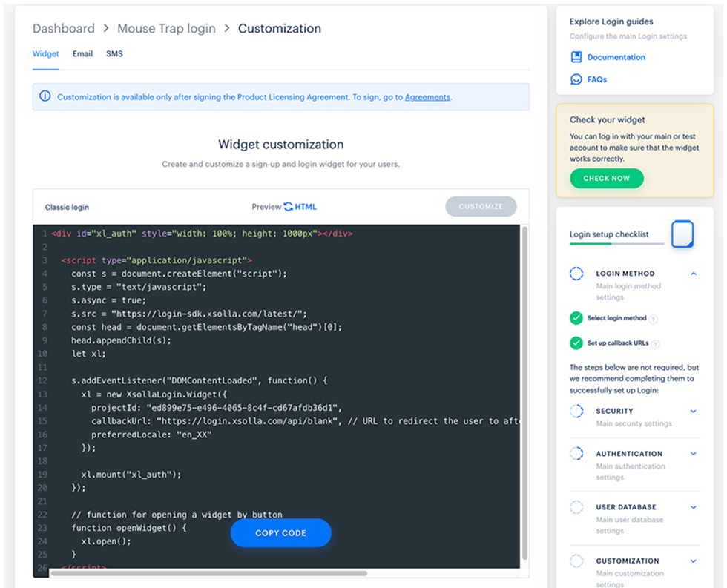The width and height of the screenshot is (727, 588).
Task: Click the xl.mount("xl_auth") code line
Action: tap(131, 475)
